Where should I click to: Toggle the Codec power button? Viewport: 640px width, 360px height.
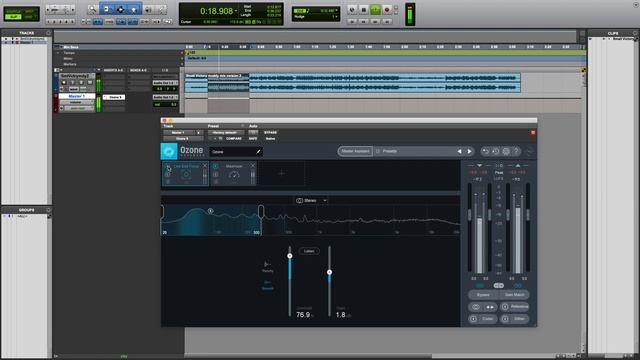(x=473, y=319)
